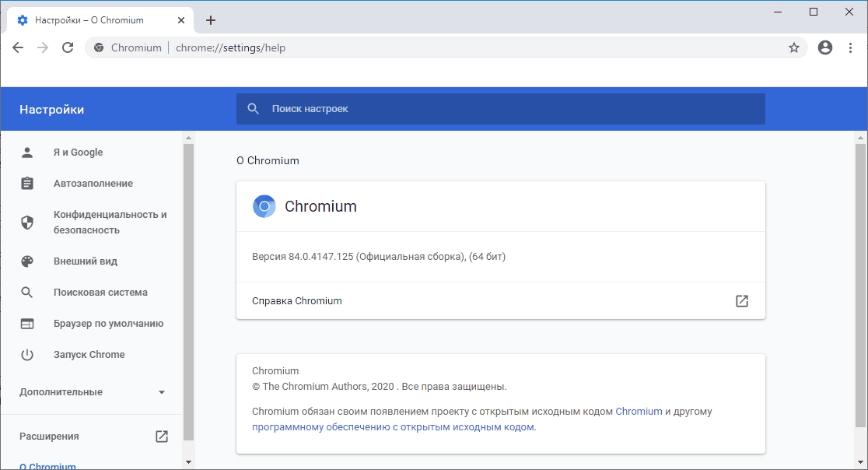Click the magnifier icon in settings search
This screenshot has width=868, height=470.
click(253, 108)
